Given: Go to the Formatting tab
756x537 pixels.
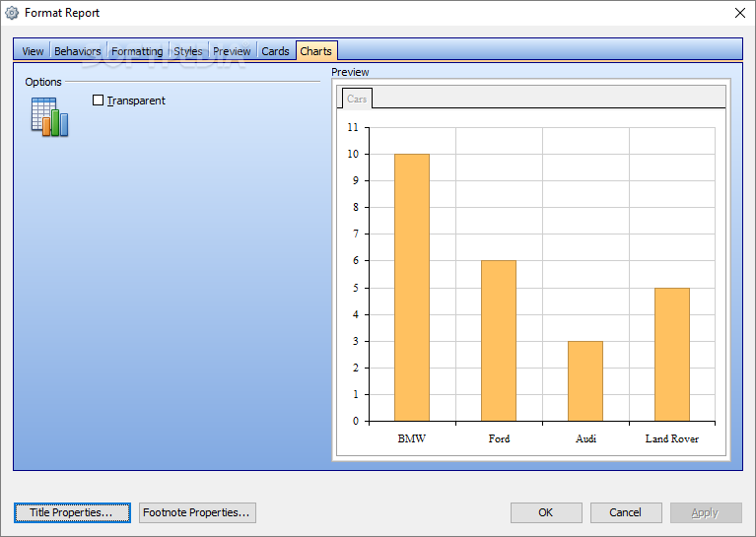Looking at the screenshot, I should [x=137, y=51].
